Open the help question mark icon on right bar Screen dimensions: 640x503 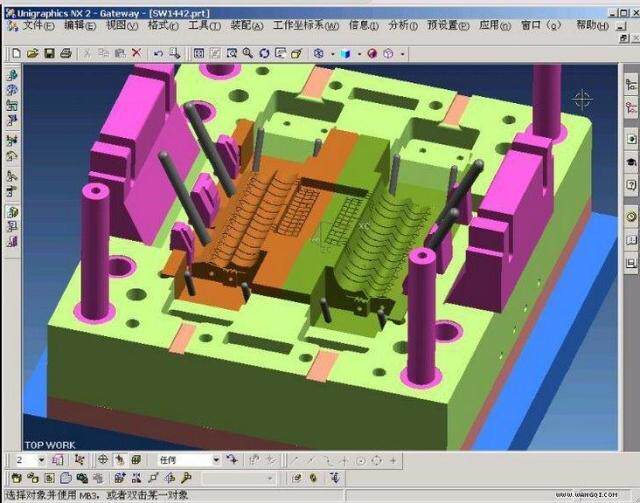pos(631,185)
